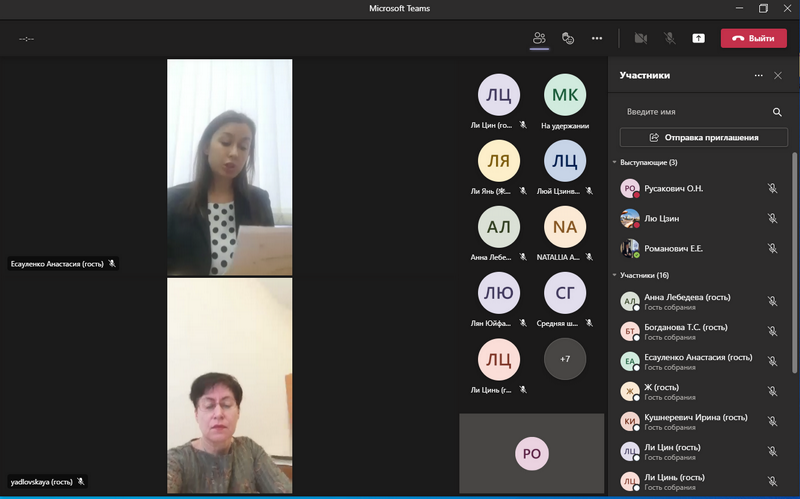800x499 pixels.
Task: Click the Отправка приглашения button
Action: (704, 137)
